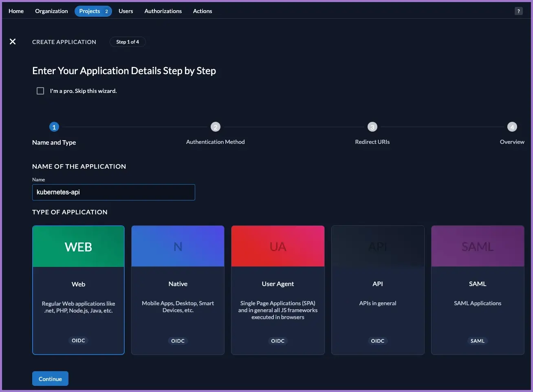Screen dimensions: 533x392
Task: Select the Web application type card
Action: point(78,290)
